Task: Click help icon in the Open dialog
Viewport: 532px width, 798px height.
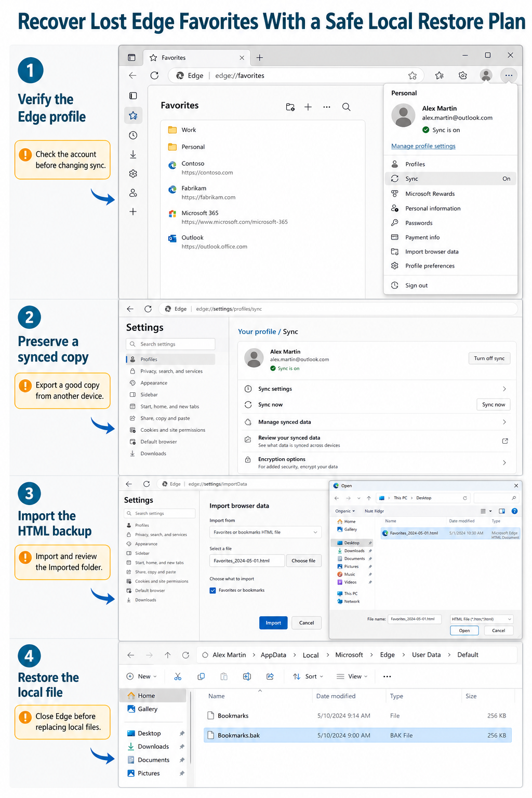Action: click(514, 511)
